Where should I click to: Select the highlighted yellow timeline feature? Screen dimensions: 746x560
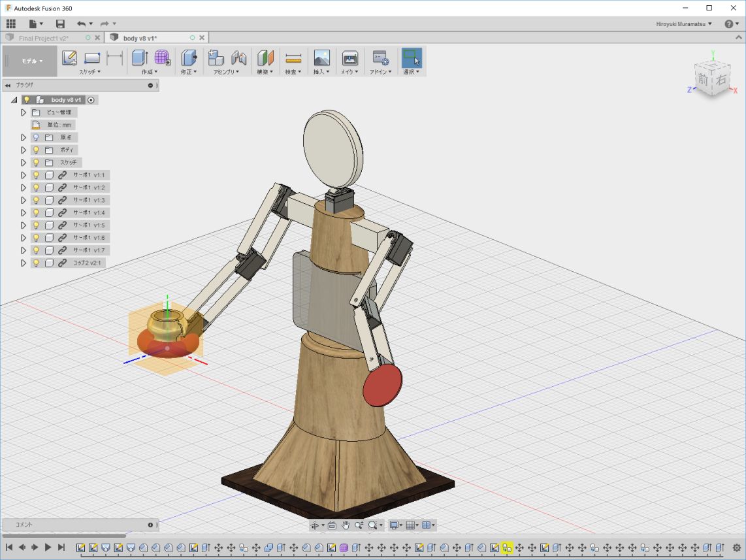tap(507, 548)
